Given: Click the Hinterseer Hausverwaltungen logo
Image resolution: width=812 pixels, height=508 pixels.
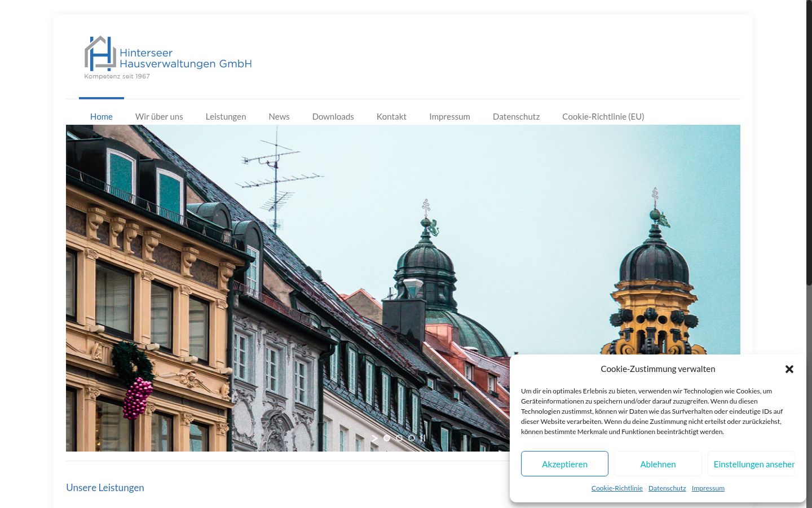Looking at the screenshot, I should (168, 58).
